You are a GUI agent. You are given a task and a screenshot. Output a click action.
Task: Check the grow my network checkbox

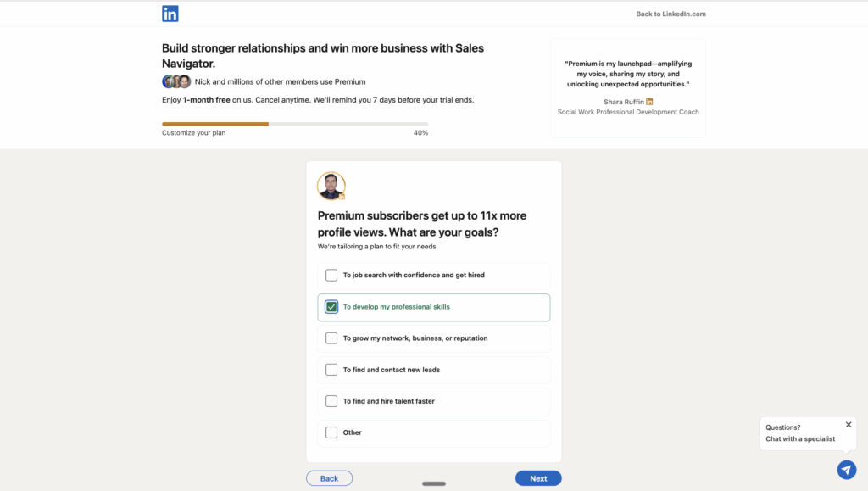click(331, 338)
